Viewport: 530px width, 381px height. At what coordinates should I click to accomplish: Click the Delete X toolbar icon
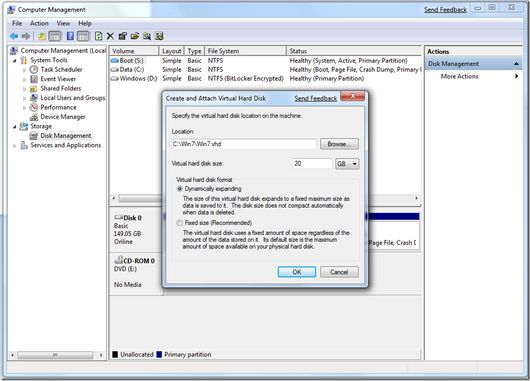(110, 36)
